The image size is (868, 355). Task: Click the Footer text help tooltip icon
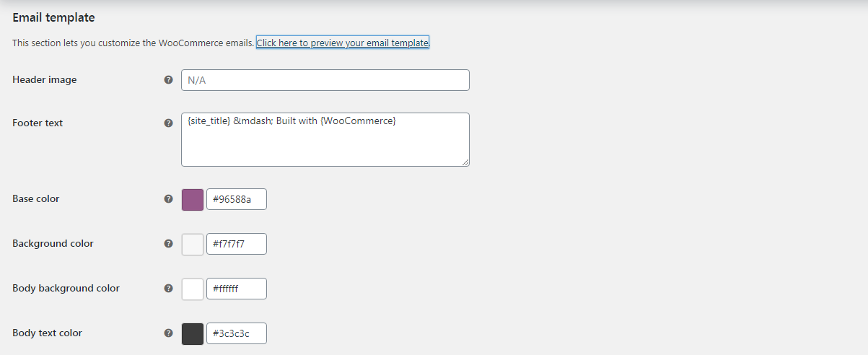tap(168, 123)
